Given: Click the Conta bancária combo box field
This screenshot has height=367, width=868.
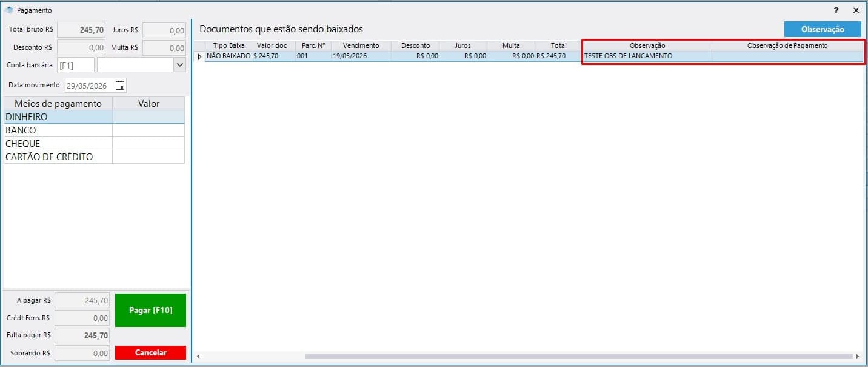Looking at the screenshot, I should (141, 64).
